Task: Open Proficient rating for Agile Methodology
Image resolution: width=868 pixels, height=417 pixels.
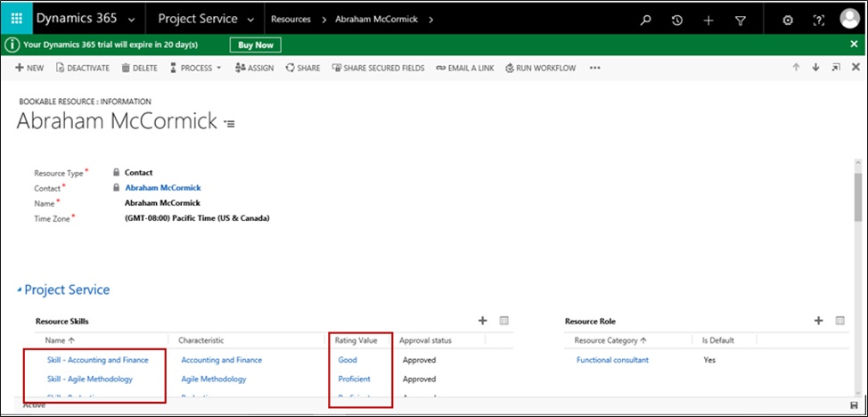Action: click(x=355, y=379)
